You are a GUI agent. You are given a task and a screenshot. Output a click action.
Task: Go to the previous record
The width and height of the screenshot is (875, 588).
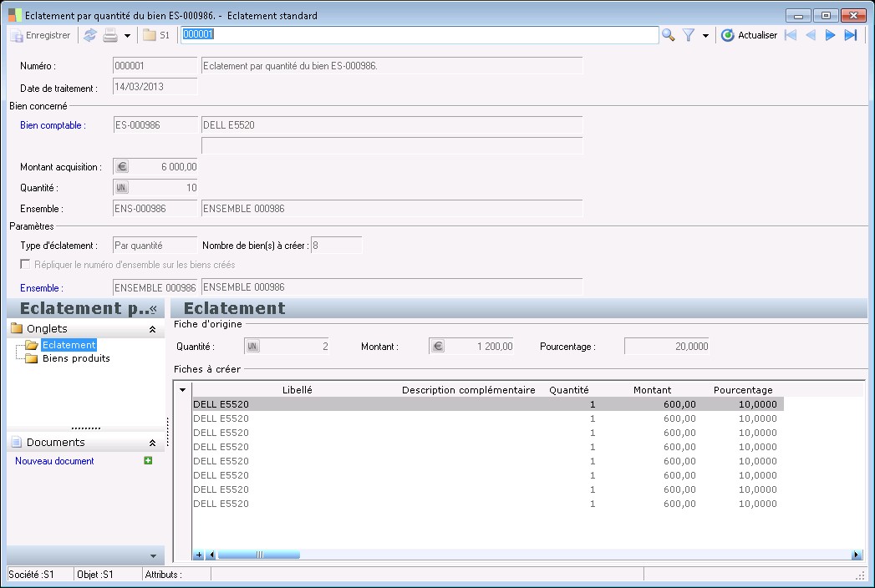pyautogui.click(x=810, y=35)
